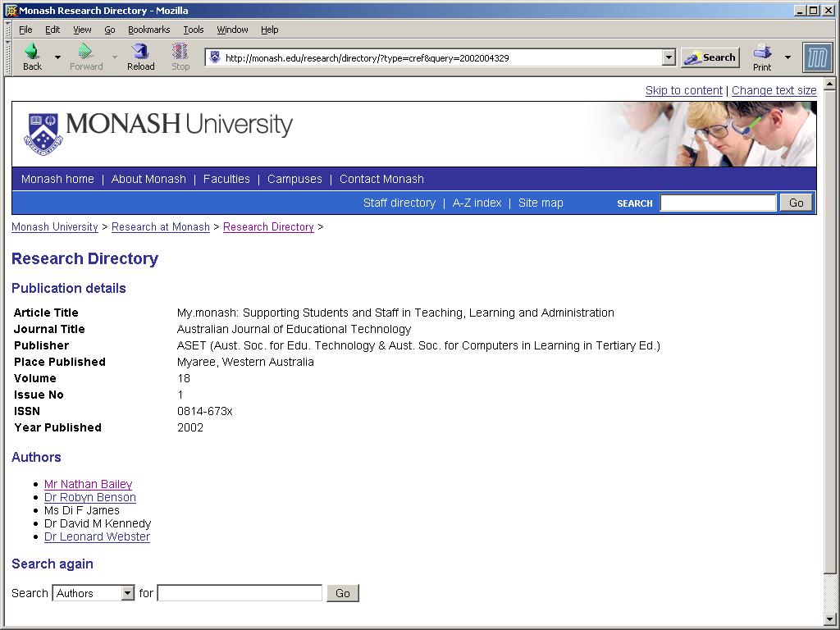Open the Help menu
Viewport: 840px width, 630px height.
pos(269,30)
